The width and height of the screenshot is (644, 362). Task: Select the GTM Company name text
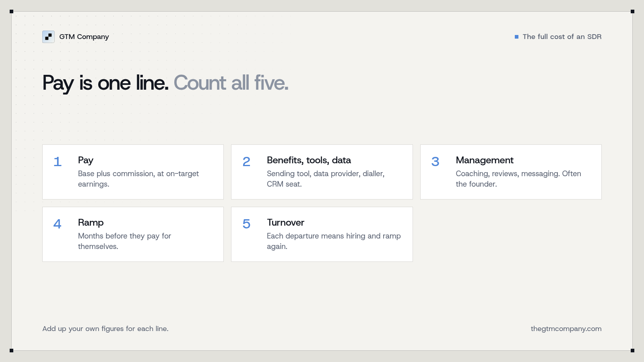click(84, 37)
